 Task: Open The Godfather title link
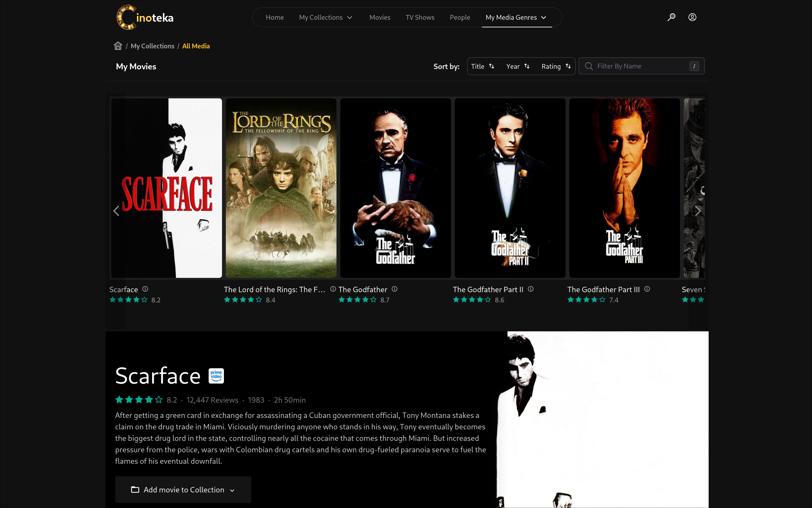click(363, 289)
